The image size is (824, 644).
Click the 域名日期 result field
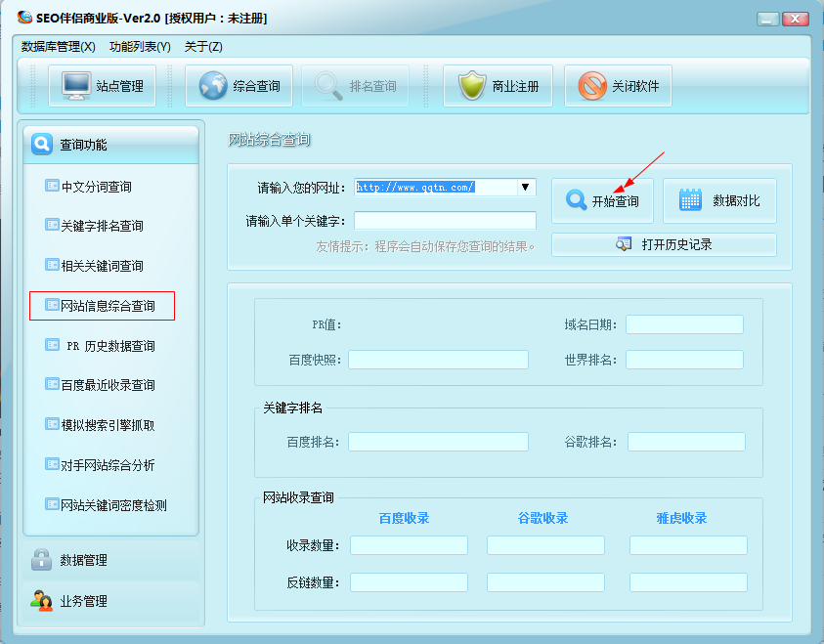[x=684, y=324]
